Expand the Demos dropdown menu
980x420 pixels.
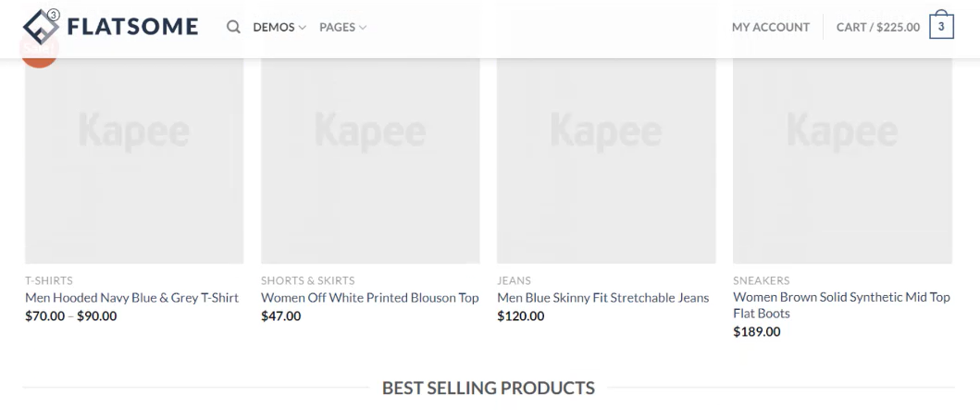coord(279,27)
